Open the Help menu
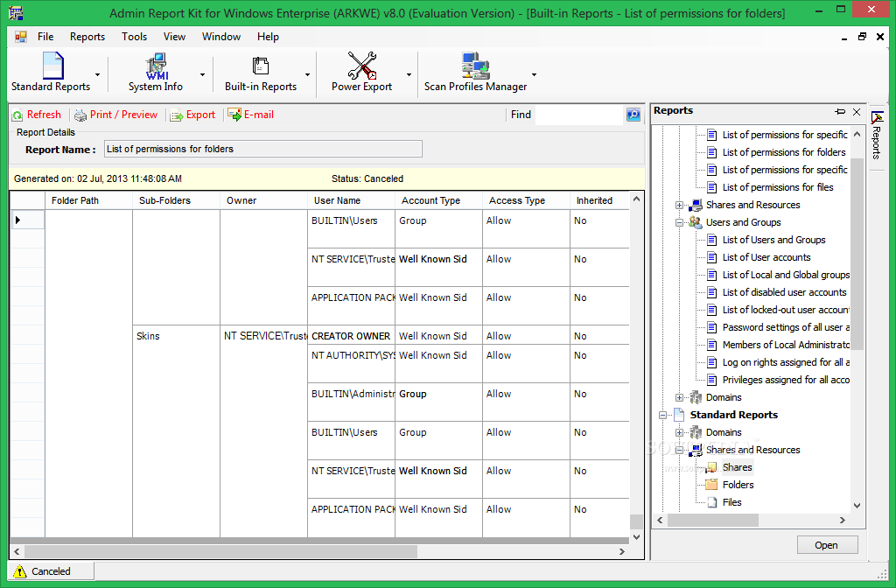Viewport: 896px width, 588px height. pyautogui.click(x=268, y=37)
